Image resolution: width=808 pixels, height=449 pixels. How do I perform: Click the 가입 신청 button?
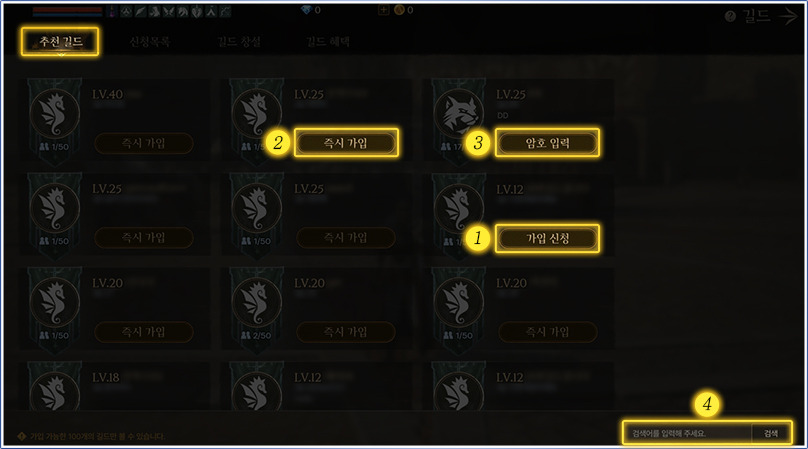point(547,238)
